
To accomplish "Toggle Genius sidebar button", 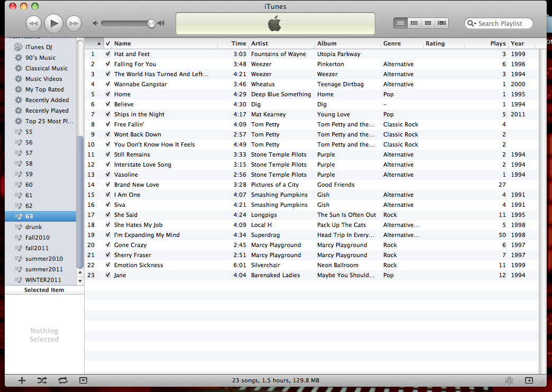I will click(x=529, y=380).
